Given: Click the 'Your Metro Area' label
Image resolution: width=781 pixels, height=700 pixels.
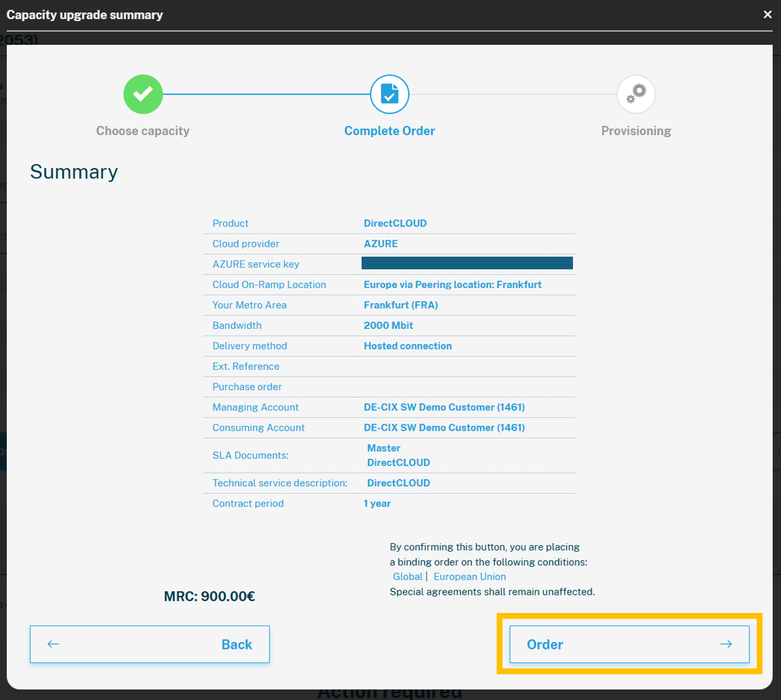Looking at the screenshot, I should (x=249, y=305).
